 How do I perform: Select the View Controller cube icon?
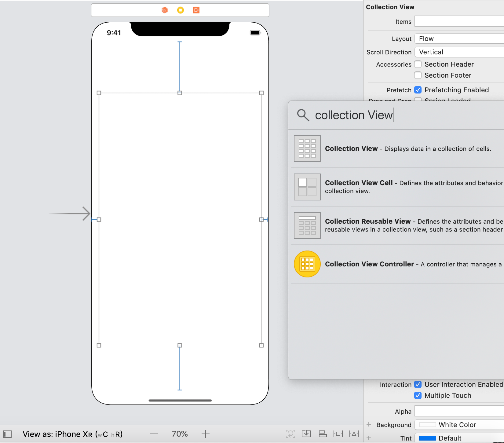[165, 10]
